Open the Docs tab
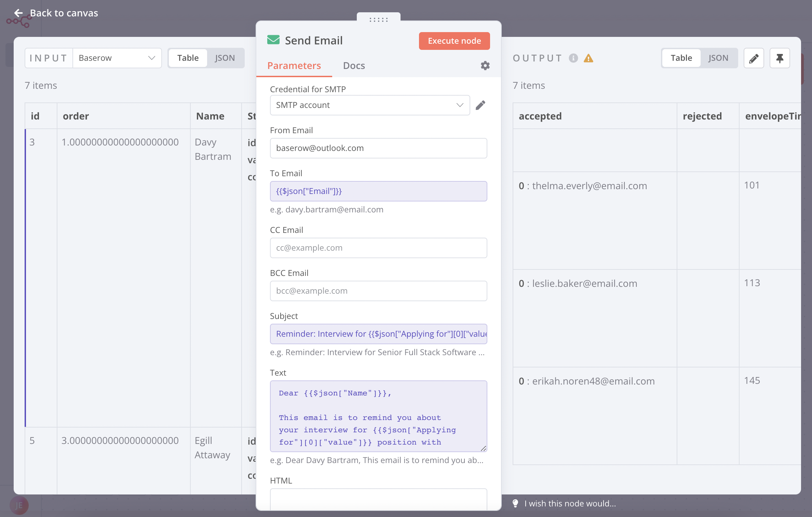 [354, 66]
